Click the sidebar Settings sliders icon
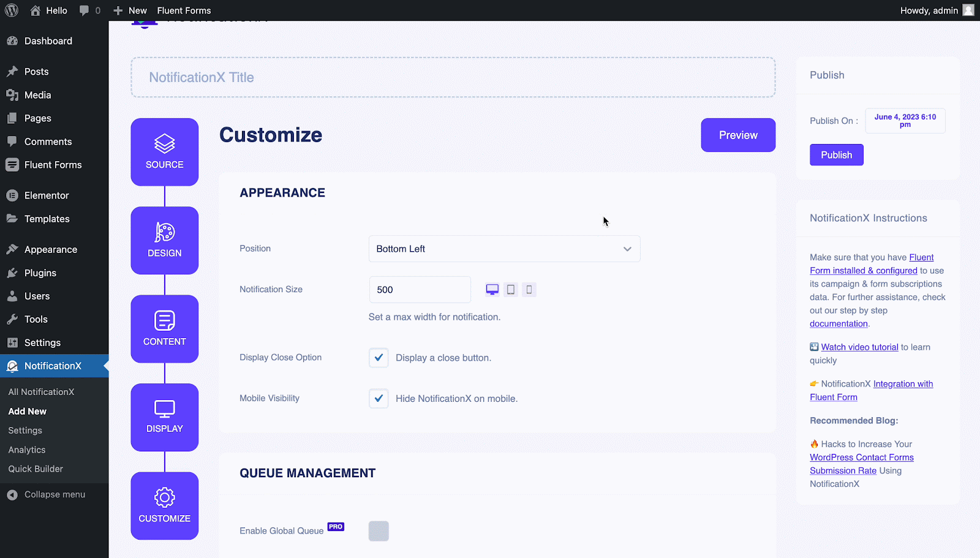Viewport: 980px width, 558px height. point(12,342)
